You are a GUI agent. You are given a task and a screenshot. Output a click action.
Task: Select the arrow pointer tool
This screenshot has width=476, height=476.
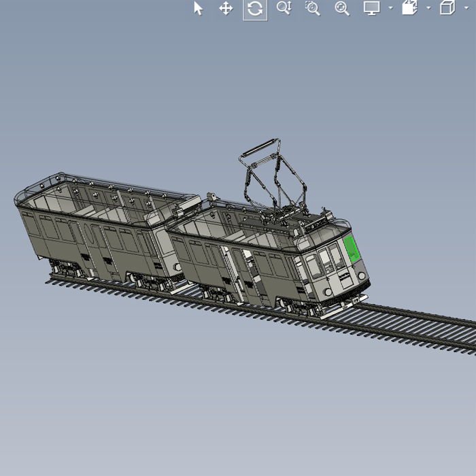[x=198, y=8]
